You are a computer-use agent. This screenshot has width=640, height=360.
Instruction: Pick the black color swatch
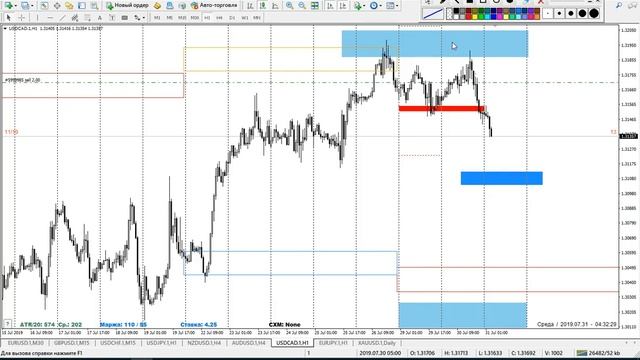[x=456, y=11]
